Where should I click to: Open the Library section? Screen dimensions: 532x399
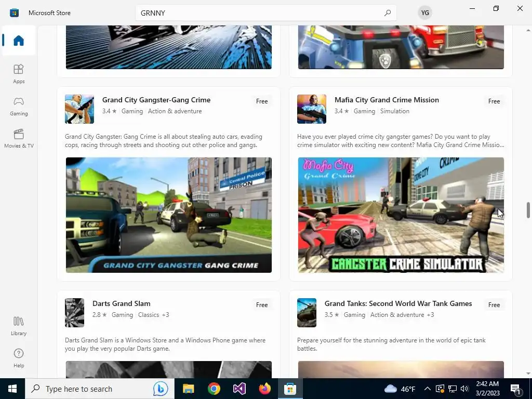19,326
